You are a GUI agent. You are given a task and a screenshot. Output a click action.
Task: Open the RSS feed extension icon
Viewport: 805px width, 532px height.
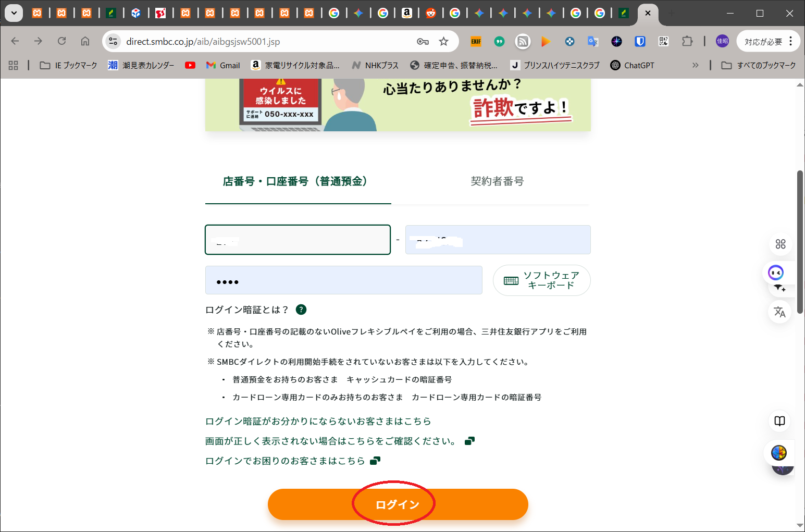(x=523, y=41)
